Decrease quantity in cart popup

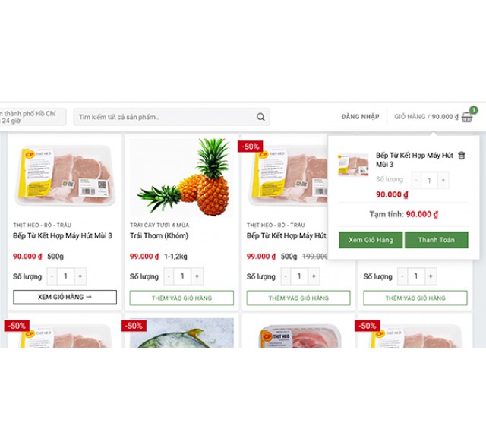click(416, 180)
